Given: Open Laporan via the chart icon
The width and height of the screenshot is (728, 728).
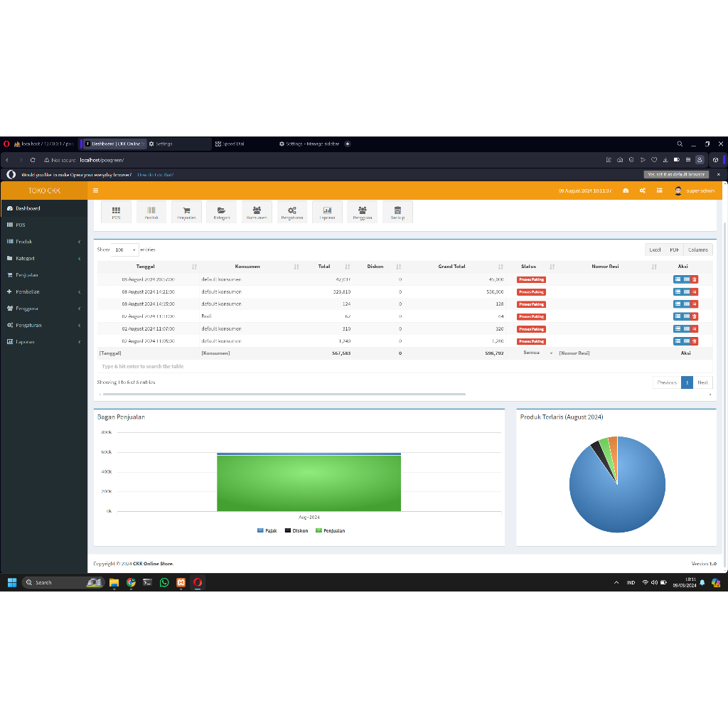Looking at the screenshot, I should [x=327, y=211].
